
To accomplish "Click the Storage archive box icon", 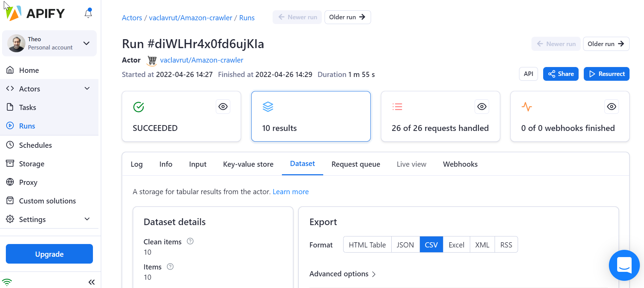I will [x=10, y=164].
